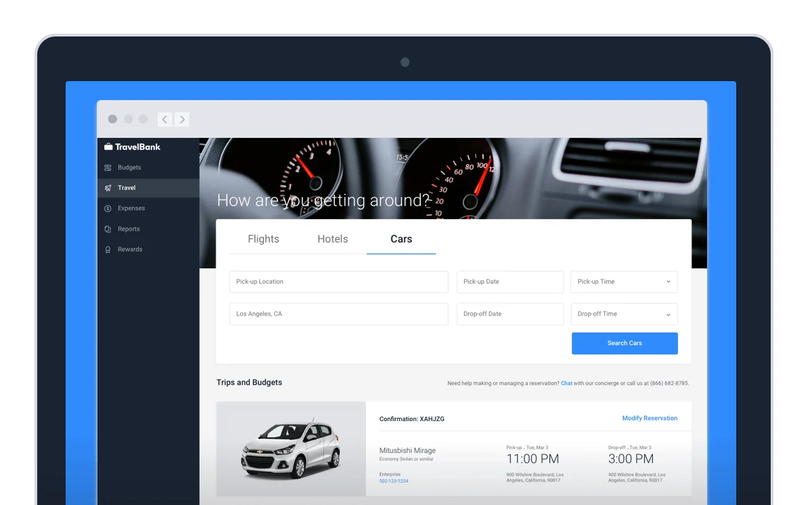812x505 pixels.
Task: Click the Pick-up Date field
Action: coord(510,282)
